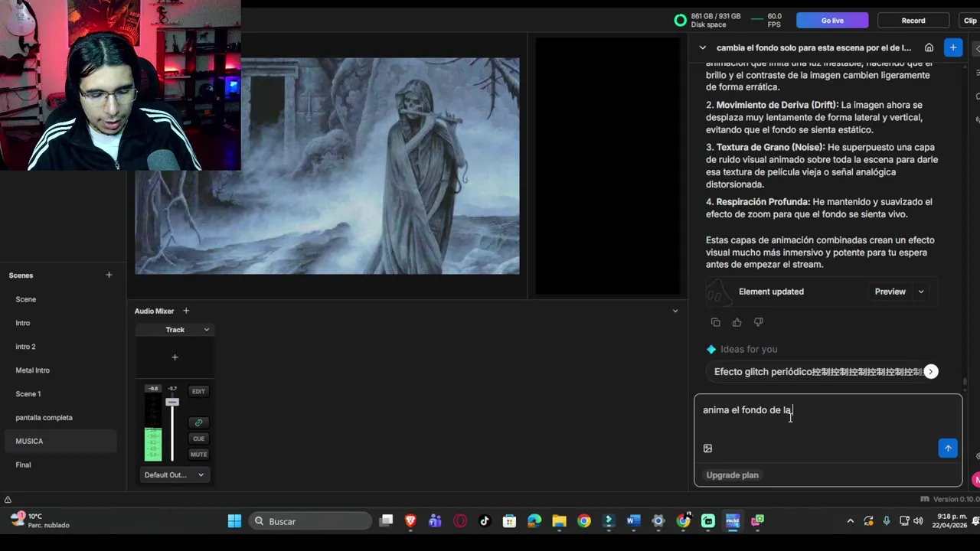
Task: Open Microsoft Word from the taskbar
Action: click(x=633, y=521)
